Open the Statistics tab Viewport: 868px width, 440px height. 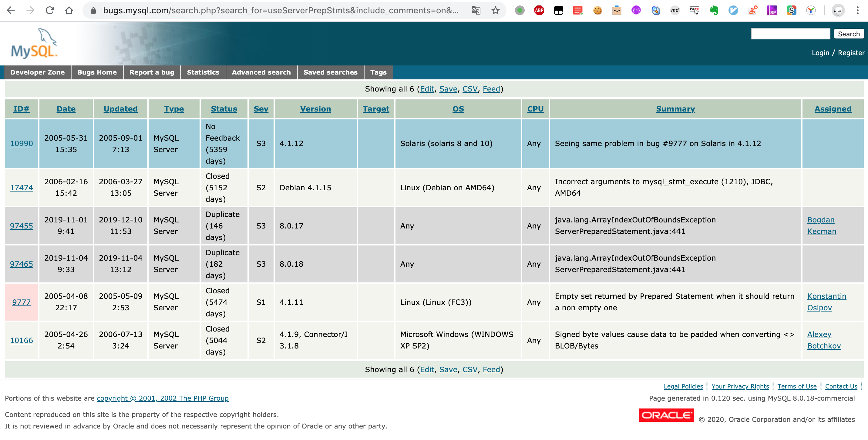pyautogui.click(x=203, y=72)
